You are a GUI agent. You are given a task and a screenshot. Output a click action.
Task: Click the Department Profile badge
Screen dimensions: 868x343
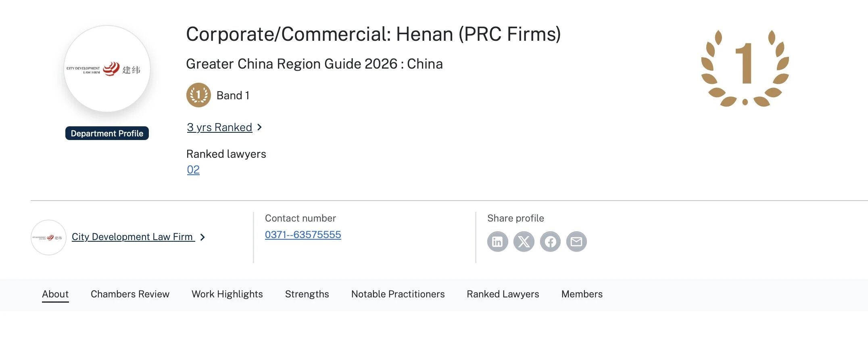pos(107,134)
